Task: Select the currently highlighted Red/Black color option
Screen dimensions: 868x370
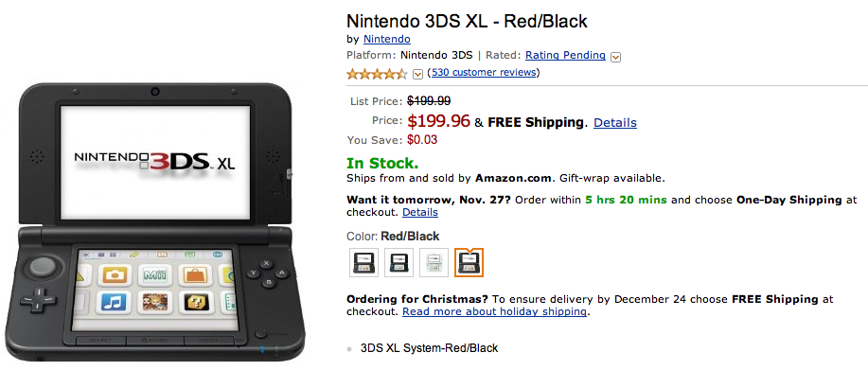Action: pos(469,263)
